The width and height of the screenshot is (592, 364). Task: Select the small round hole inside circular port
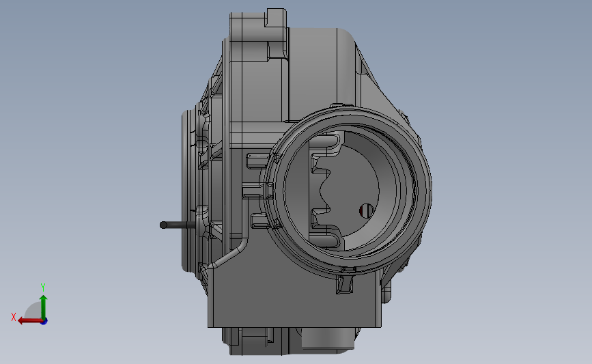pyautogui.click(x=366, y=211)
